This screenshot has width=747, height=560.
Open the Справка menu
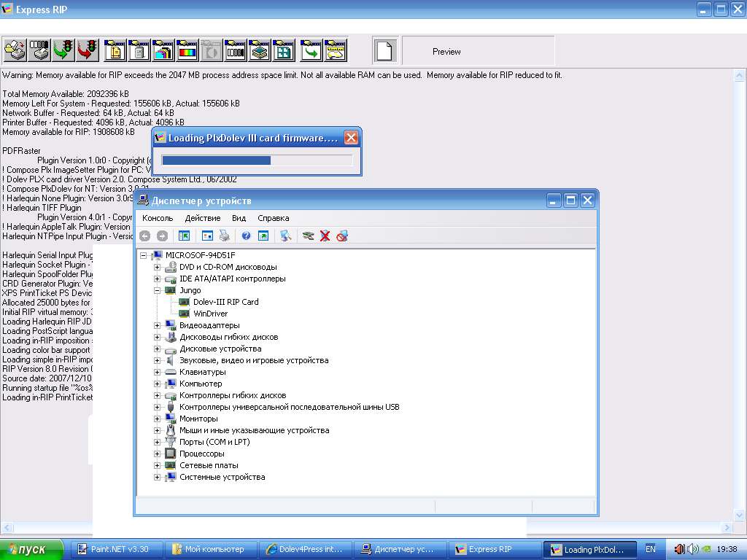pos(274,218)
